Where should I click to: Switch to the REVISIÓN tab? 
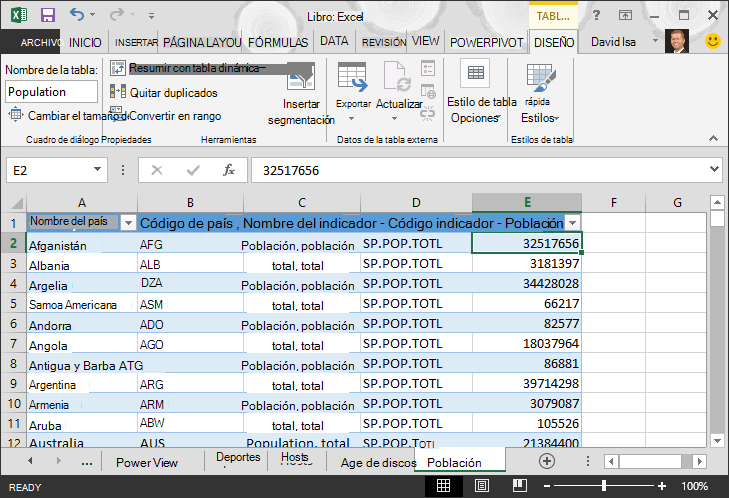[x=384, y=42]
